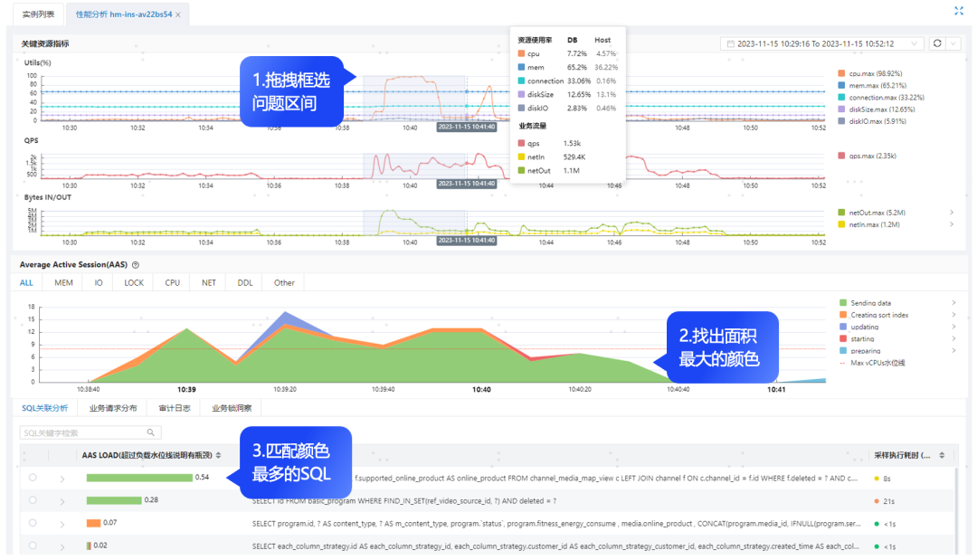Viewport: 977px width, 560px height.
Task: Toggle cpu.max legend color swatch
Action: point(842,73)
